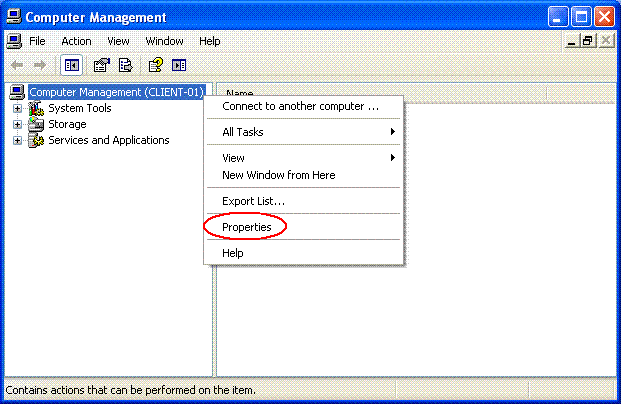Click the Forward arrow toolbar icon
The image size is (621, 404).
coord(40,65)
